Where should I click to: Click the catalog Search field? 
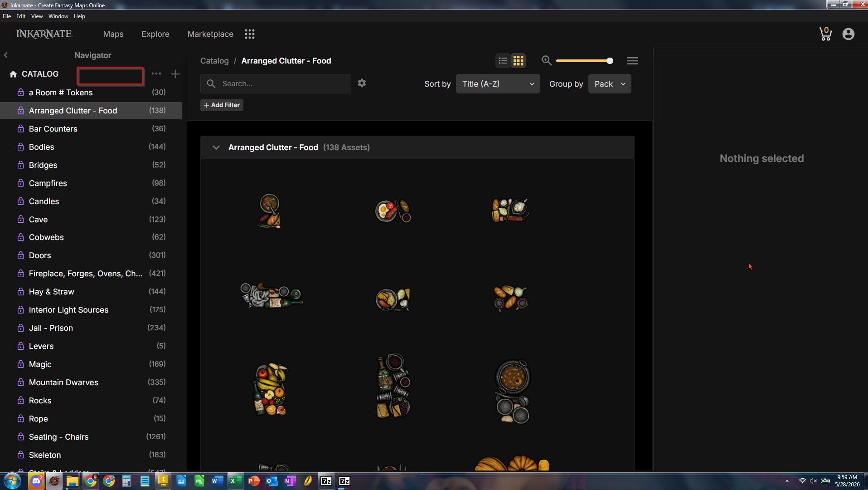tap(276, 84)
